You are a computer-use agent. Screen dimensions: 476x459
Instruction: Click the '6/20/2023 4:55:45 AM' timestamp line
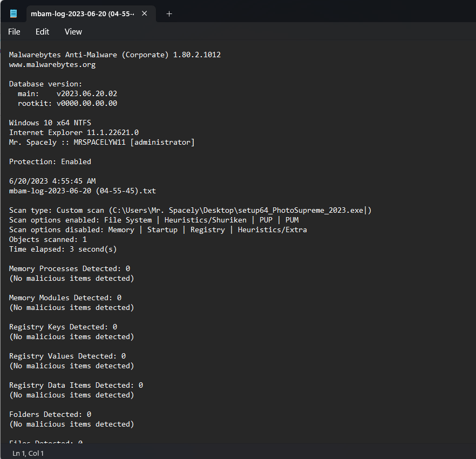coord(52,181)
